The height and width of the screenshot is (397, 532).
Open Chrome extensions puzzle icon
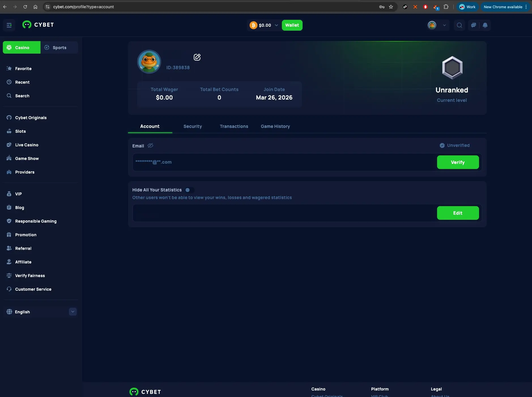446,7
